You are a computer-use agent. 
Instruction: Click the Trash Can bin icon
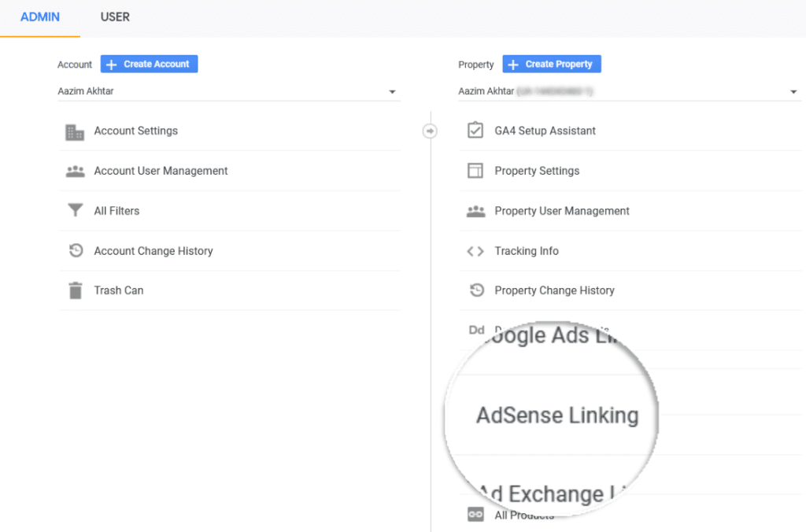tap(76, 290)
